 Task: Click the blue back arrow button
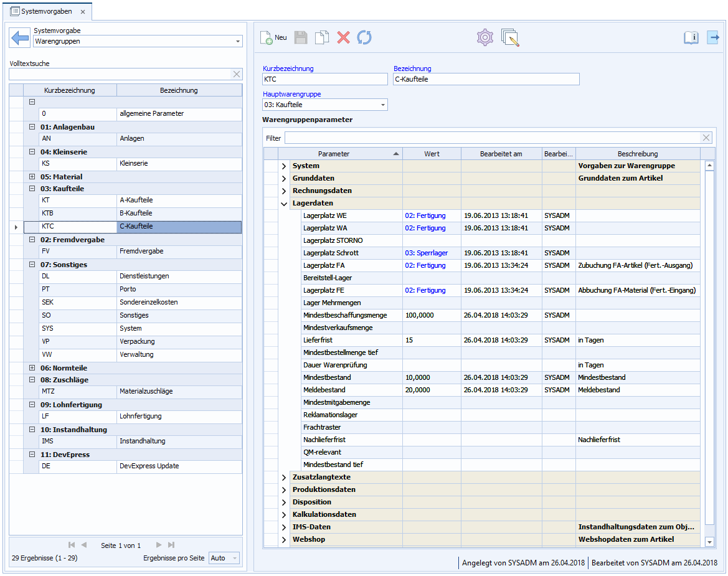click(20, 39)
